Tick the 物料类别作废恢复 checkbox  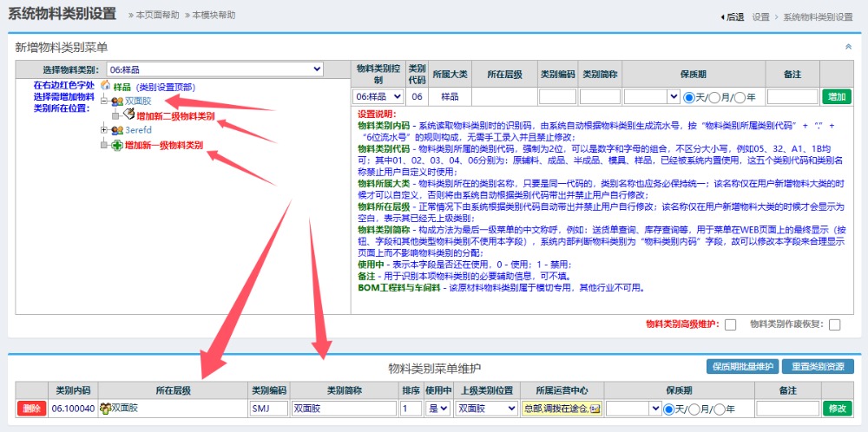(x=834, y=324)
